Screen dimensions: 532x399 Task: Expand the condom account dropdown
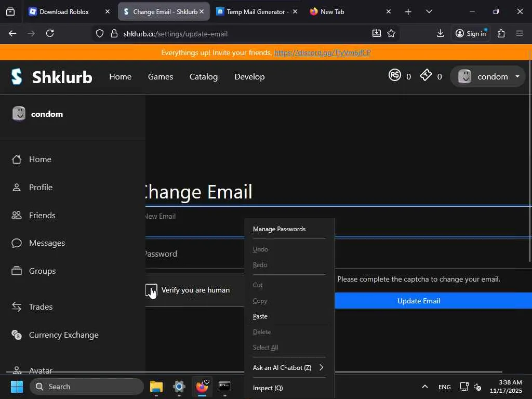487,76
